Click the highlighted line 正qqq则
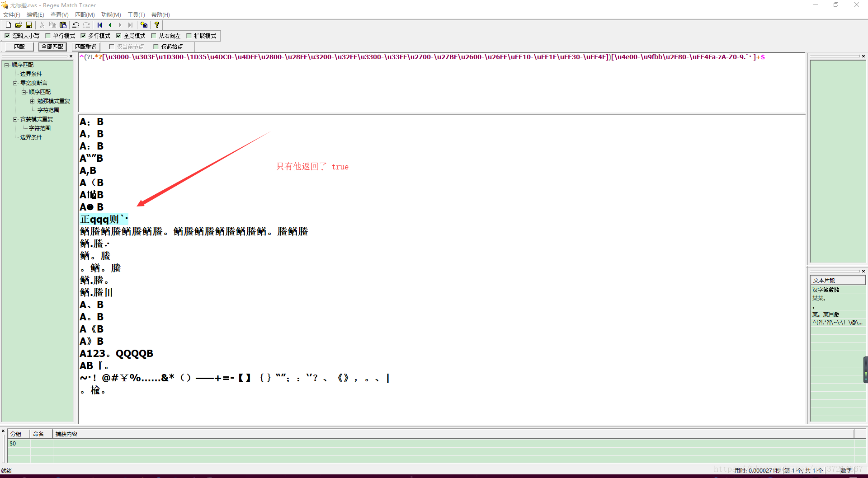Viewport: 868px width, 478px height. click(x=104, y=219)
